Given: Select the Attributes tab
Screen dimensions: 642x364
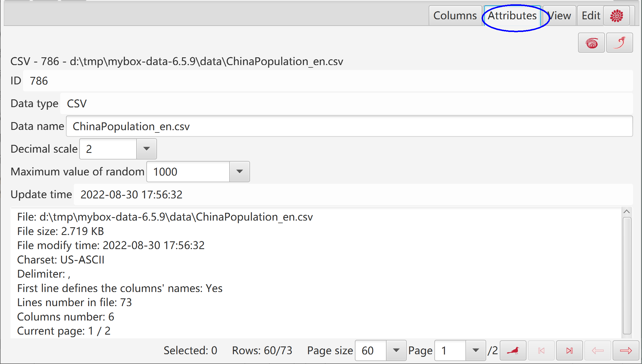Looking at the screenshot, I should click(512, 16).
